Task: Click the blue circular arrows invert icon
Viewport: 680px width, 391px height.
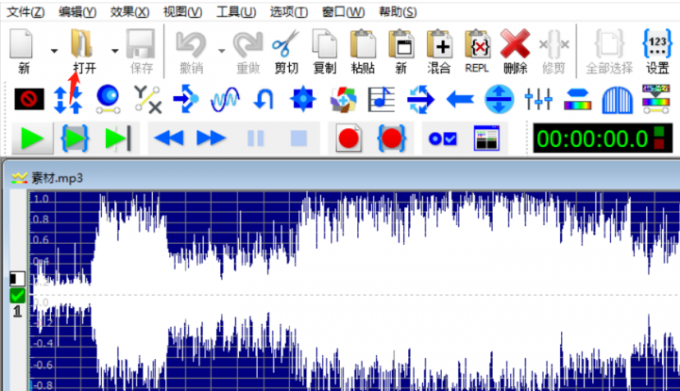Action: pyautogui.click(x=421, y=99)
